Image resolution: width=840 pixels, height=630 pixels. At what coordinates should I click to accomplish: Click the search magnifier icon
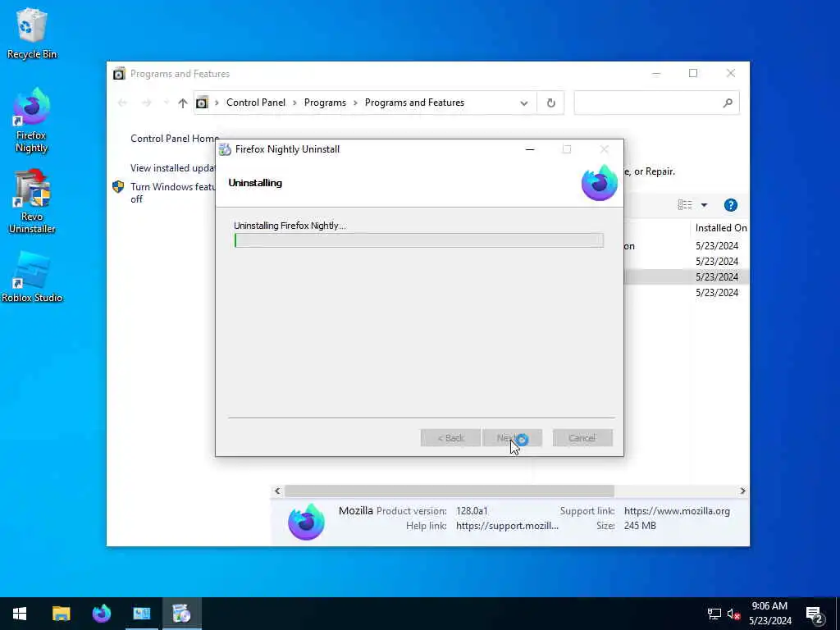click(x=728, y=103)
